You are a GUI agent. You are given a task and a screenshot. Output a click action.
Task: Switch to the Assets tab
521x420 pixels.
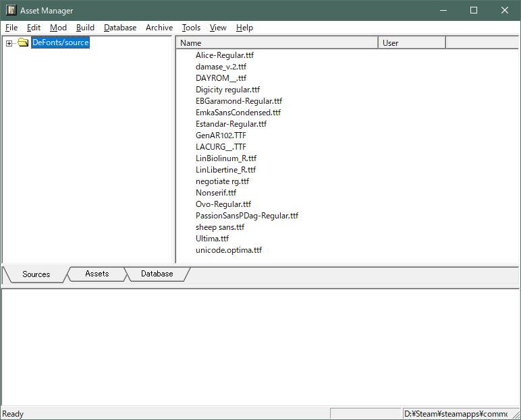click(97, 274)
